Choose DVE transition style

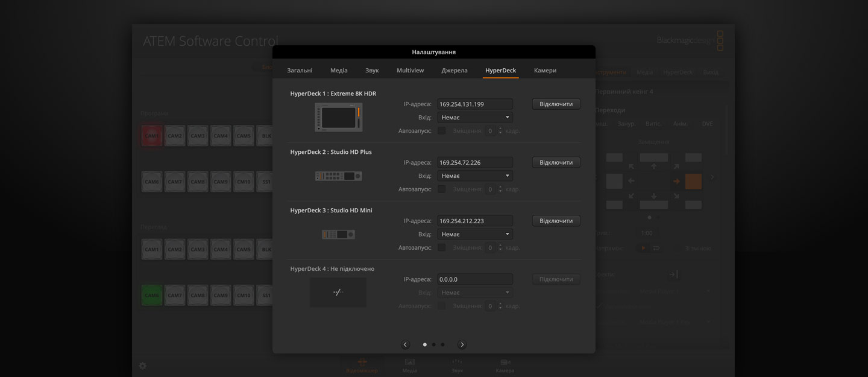(707, 124)
